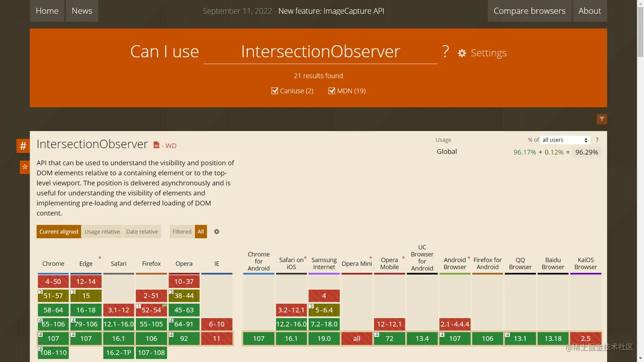
Task: Select Firefox 52-54 cell
Action: 151,310
